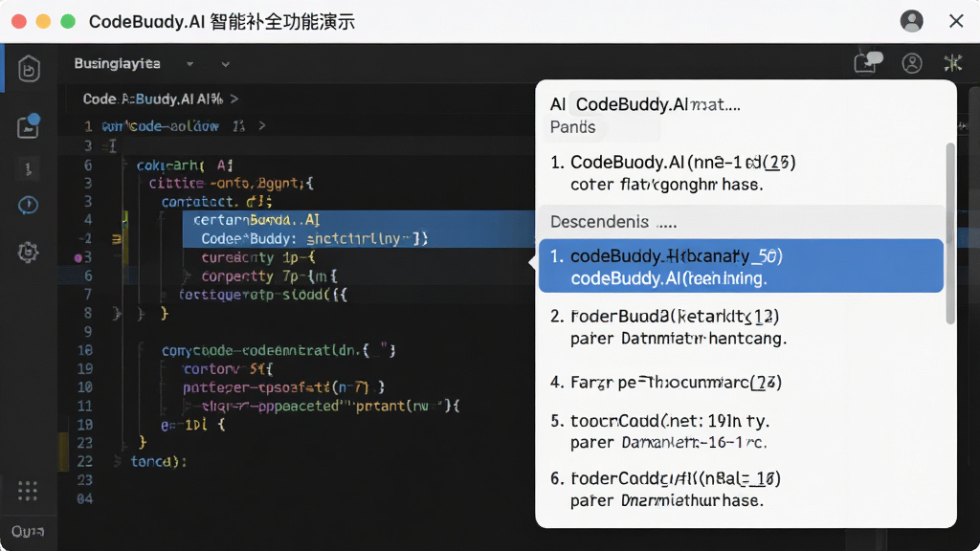Select suggestion 4 Fargr pe
This screenshot has width=980, height=551.
742,382
